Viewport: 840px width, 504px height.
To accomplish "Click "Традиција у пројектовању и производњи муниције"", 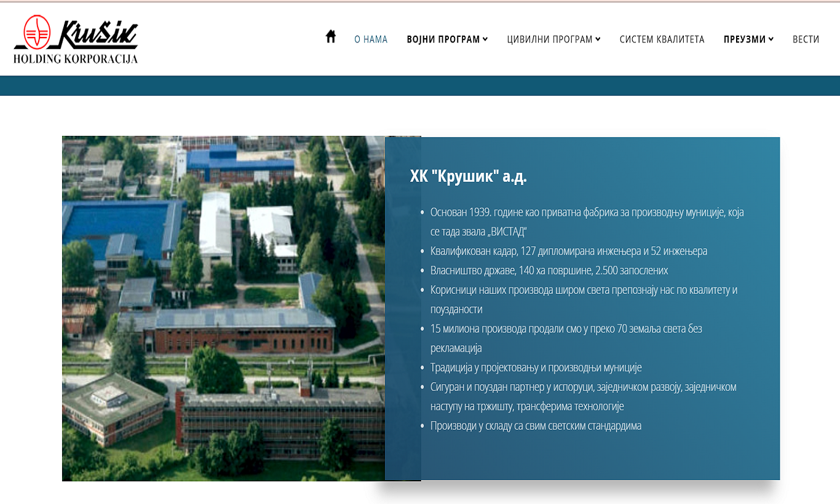I will coord(536,368).
